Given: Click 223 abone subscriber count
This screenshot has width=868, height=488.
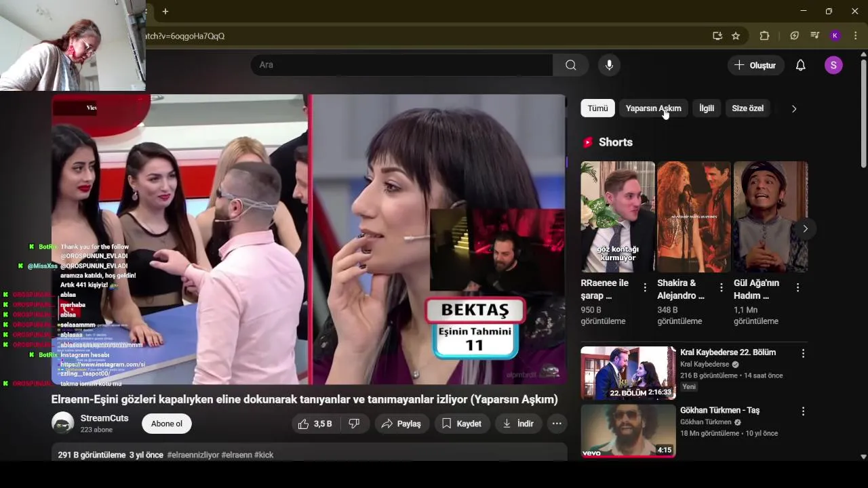Looking at the screenshot, I should click(96, 430).
